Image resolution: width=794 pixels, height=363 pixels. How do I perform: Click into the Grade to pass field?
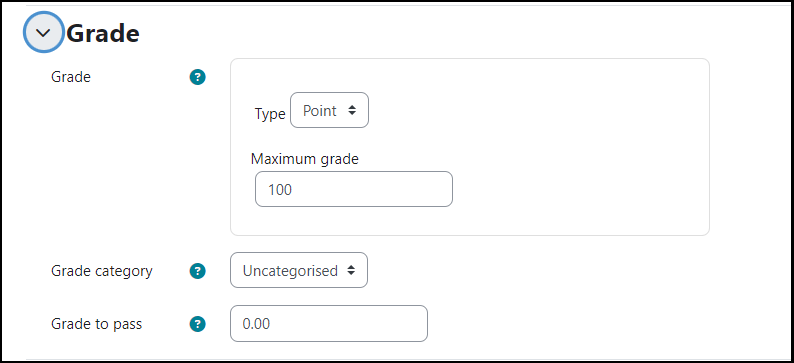pyautogui.click(x=329, y=324)
